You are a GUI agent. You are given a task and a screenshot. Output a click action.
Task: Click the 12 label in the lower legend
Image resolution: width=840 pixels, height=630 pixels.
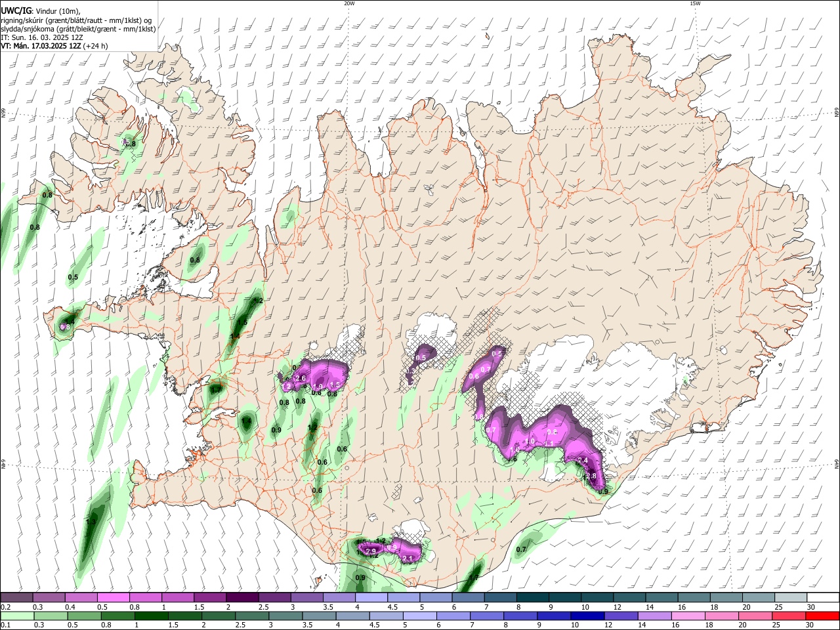click(607, 625)
